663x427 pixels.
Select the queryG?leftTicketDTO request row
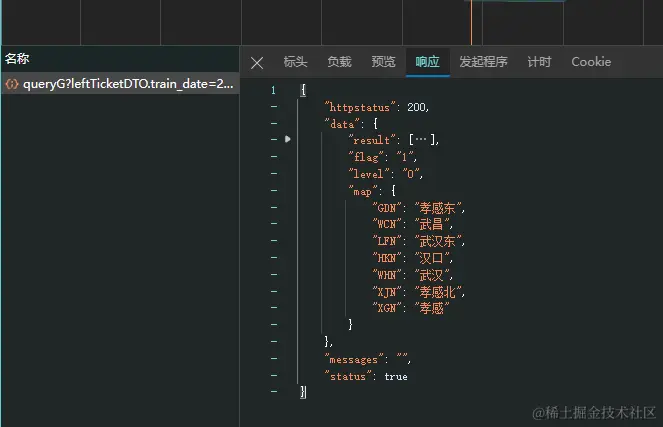click(120, 84)
